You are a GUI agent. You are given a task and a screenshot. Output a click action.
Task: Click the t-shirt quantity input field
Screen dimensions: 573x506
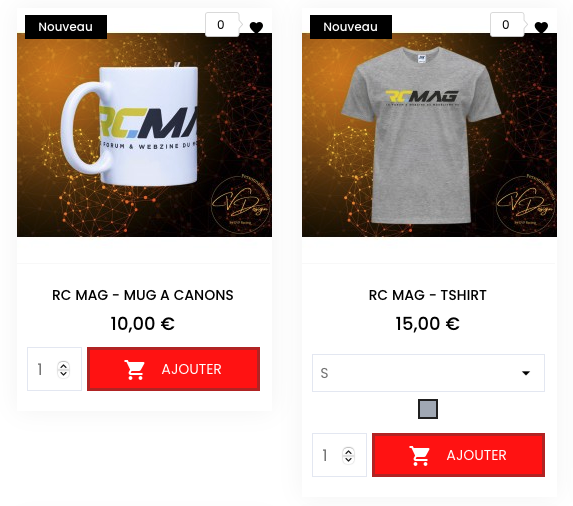[x=327, y=455]
